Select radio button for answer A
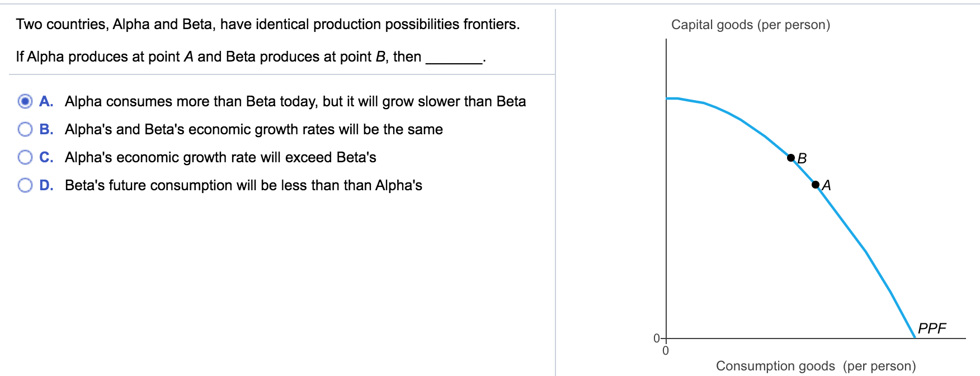This screenshot has width=980, height=376. (25, 101)
